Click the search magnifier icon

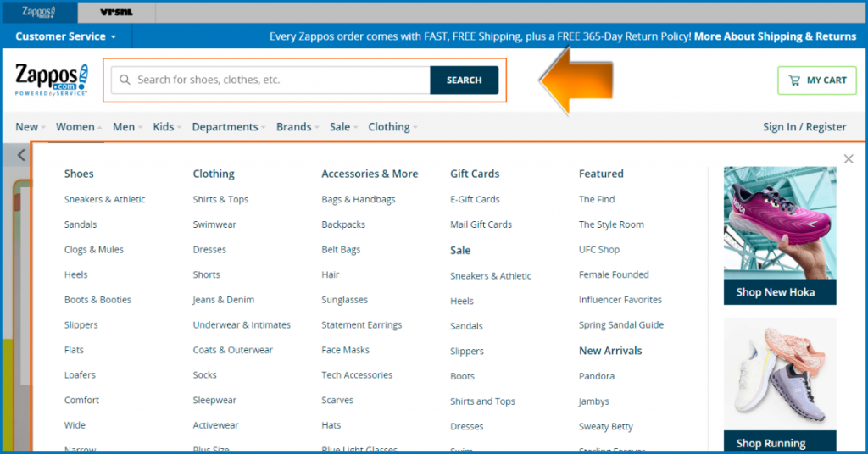[x=125, y=80]
